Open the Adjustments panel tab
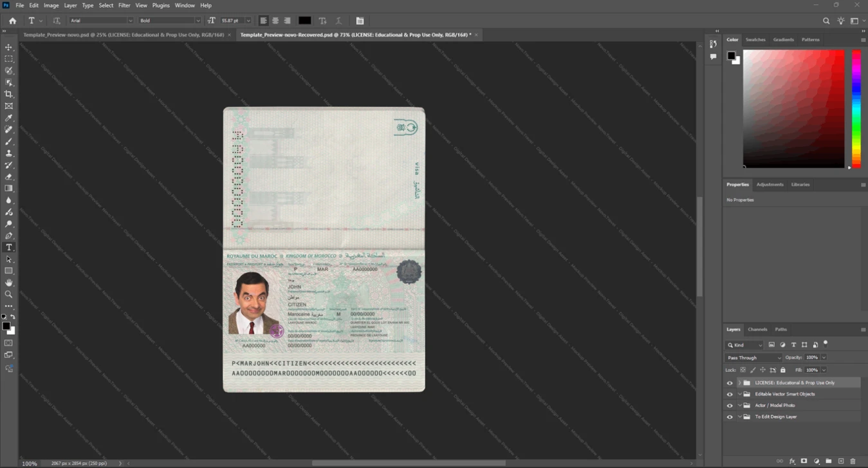The image size is (868, 468). pos(770,185)
